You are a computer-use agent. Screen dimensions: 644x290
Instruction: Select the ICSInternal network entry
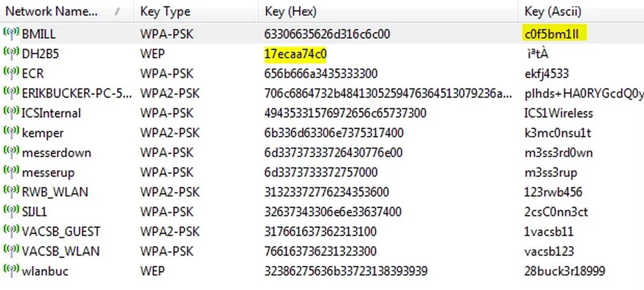tap(52, 113)
